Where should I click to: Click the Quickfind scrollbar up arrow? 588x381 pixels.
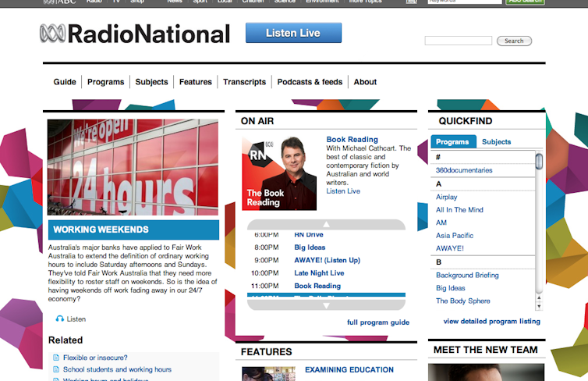(x=539, y=297)
